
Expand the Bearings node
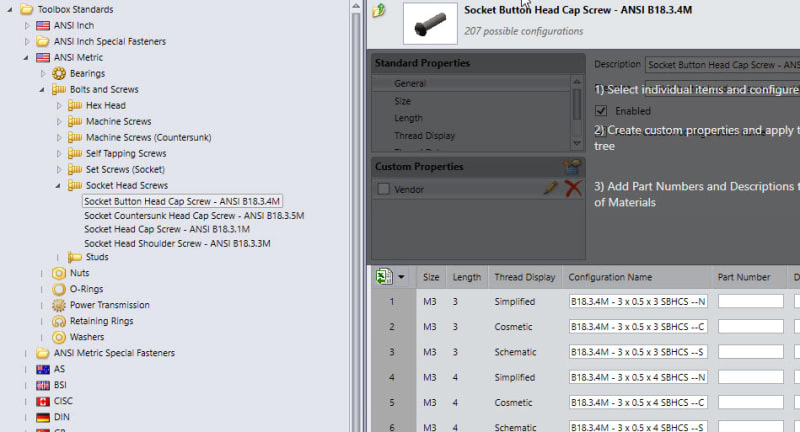click(43, 73)
